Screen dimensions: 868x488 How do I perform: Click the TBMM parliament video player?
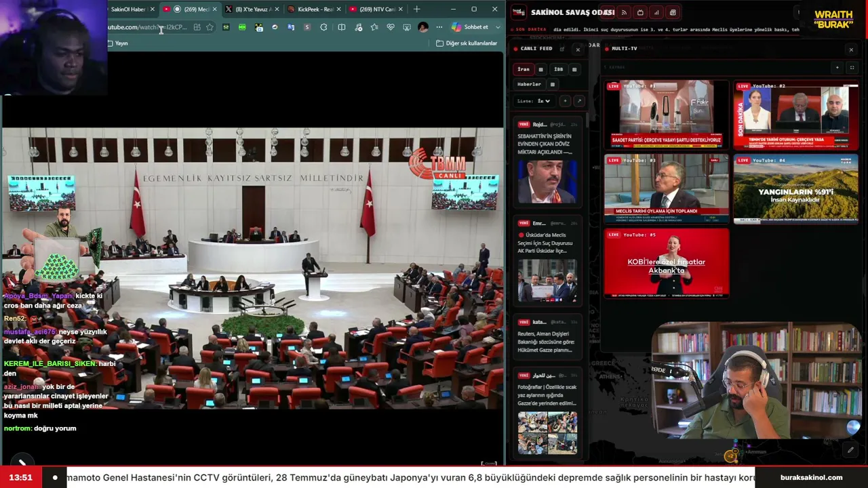[x=252, y=268]
